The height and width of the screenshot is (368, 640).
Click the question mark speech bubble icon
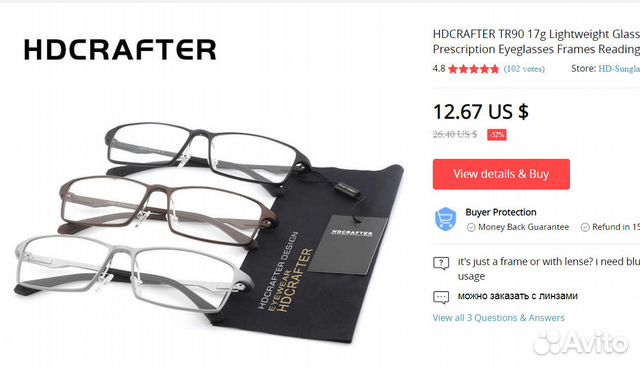tap(441, 263)
